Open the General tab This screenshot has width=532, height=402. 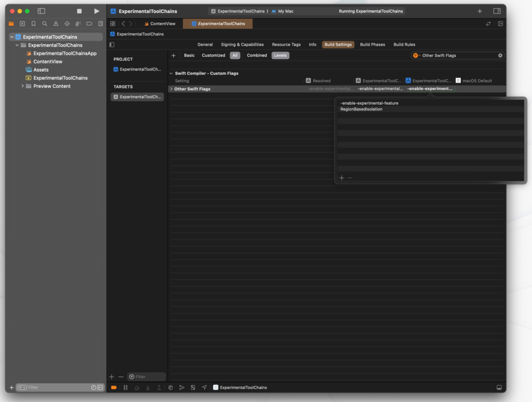click(205, 45)
